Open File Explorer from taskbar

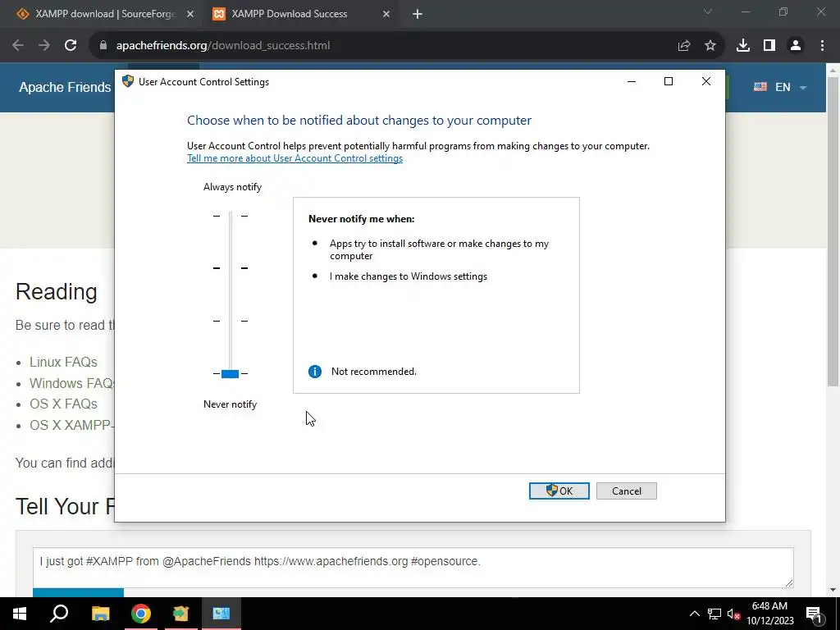coord(100,614)
